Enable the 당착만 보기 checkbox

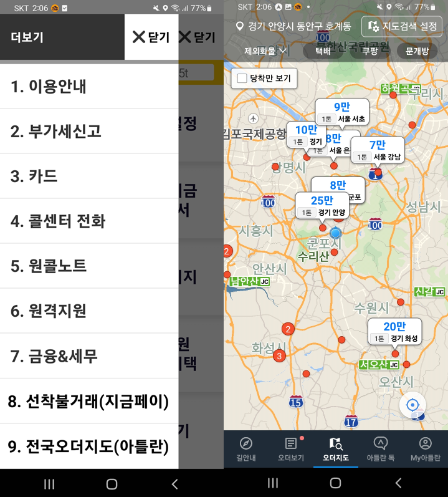point(242,79)
